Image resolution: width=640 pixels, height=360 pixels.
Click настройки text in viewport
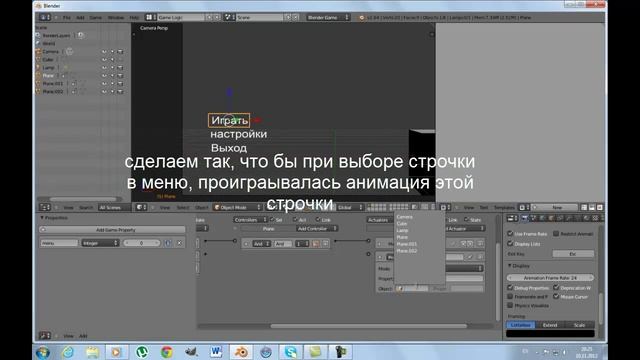tap(238, 134)
